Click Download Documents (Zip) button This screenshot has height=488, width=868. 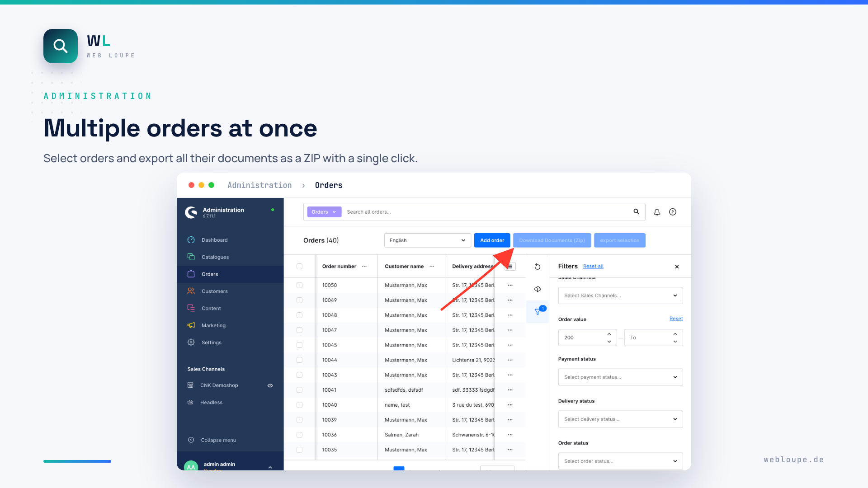tap(552, 240)
